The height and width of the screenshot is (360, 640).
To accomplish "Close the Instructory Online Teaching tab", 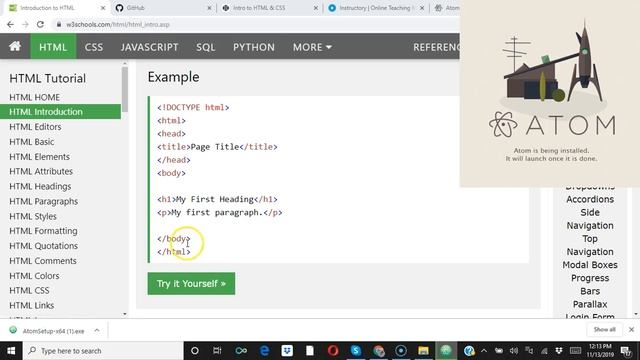I will (x=422, y=8).
